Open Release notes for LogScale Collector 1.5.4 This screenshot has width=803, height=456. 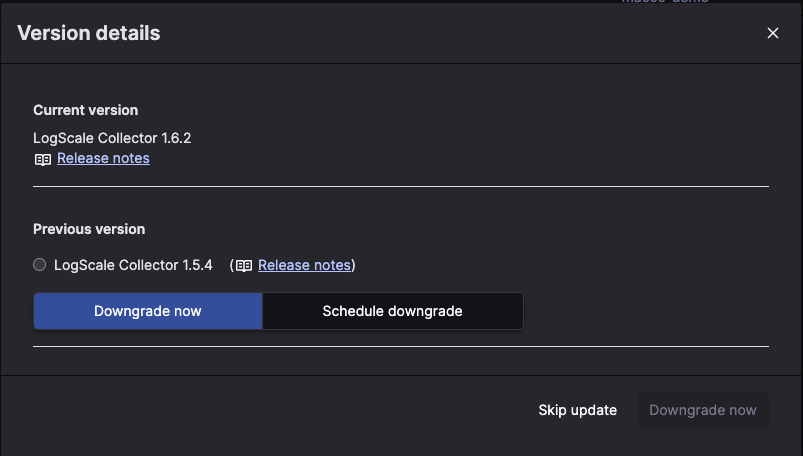(304, 265)
